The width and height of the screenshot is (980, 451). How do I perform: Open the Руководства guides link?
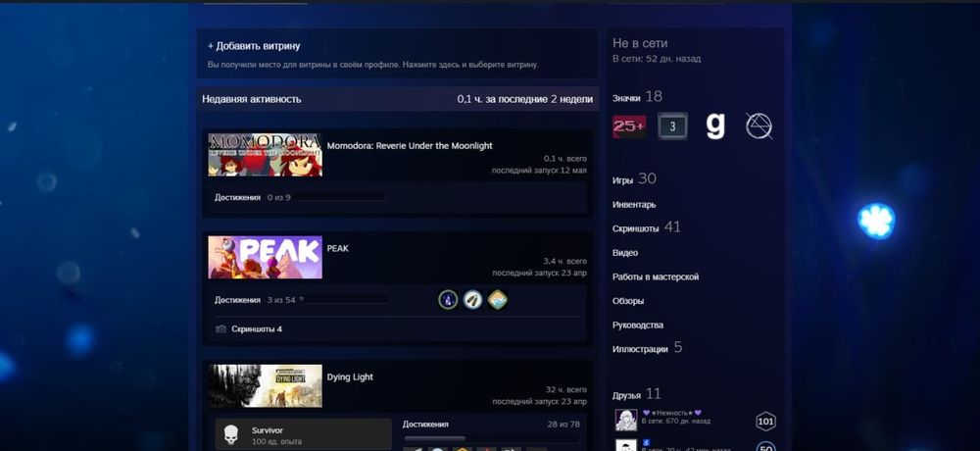point(638,326)
